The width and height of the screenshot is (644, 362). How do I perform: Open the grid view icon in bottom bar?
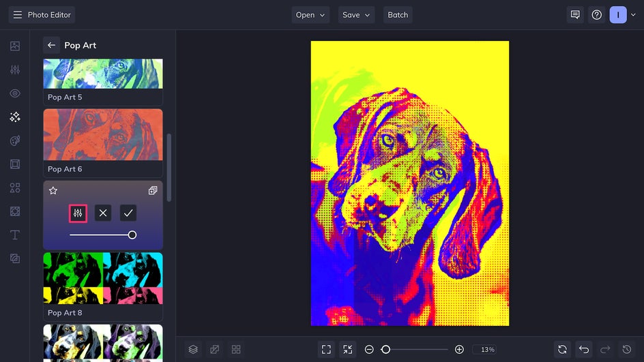(x=236, y=349)
